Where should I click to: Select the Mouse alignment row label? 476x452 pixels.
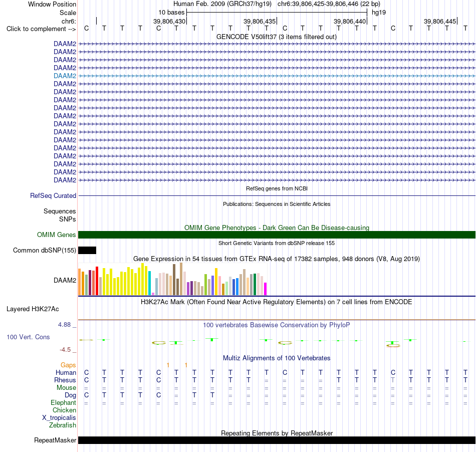tap(66, 388)
